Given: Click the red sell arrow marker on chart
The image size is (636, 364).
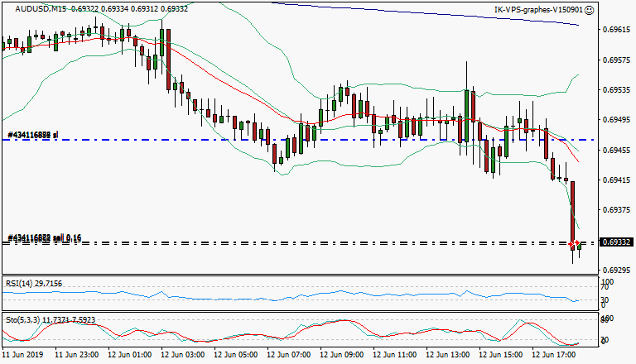Looking at the screenshot, I should click(x=574, y=243).
